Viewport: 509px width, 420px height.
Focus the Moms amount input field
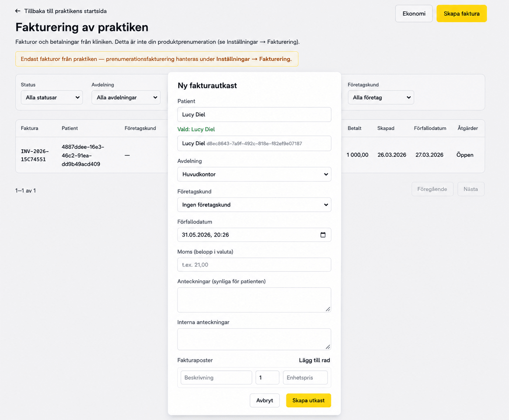[x=254, y=265]
